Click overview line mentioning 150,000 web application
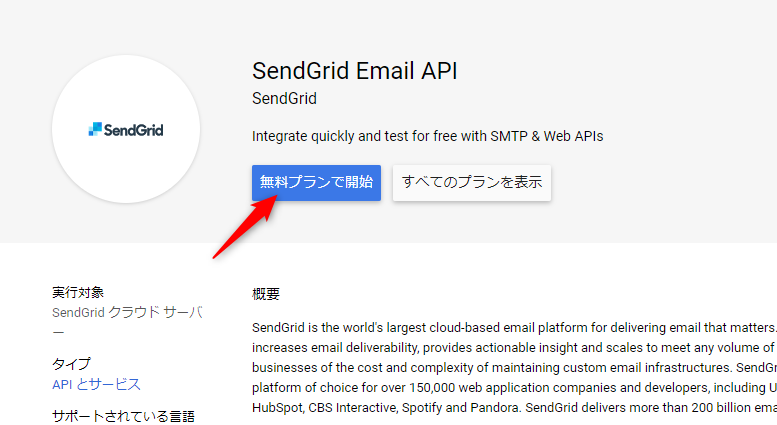The width and height of the screenshot is (777, 425). coord(514,388)
